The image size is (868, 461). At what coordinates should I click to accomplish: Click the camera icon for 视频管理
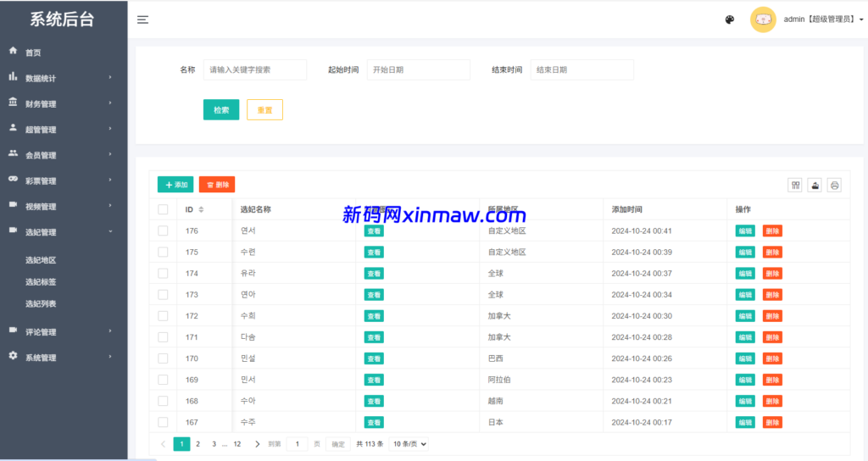tap(13, 204)
